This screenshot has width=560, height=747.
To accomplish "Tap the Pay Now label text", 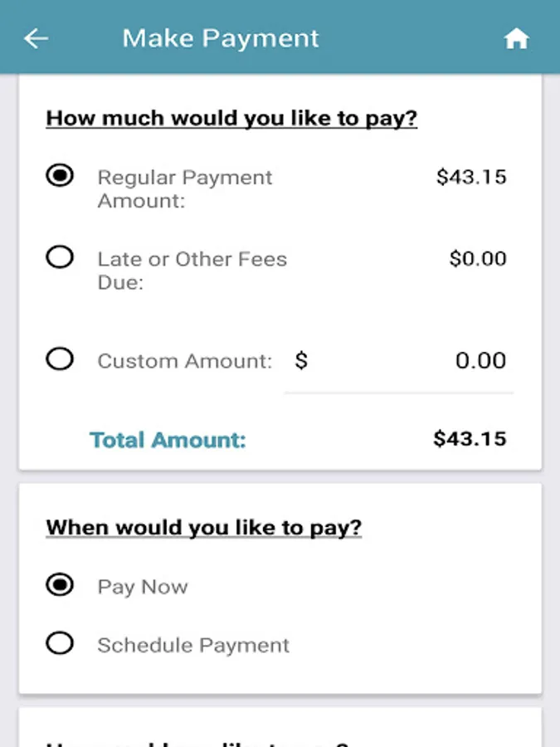I will click(143, 587).
